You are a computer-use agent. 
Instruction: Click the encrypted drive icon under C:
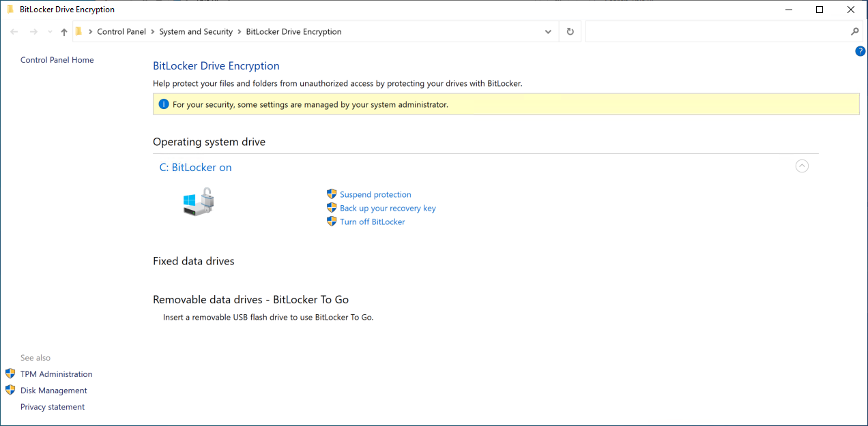click(198, 202)
